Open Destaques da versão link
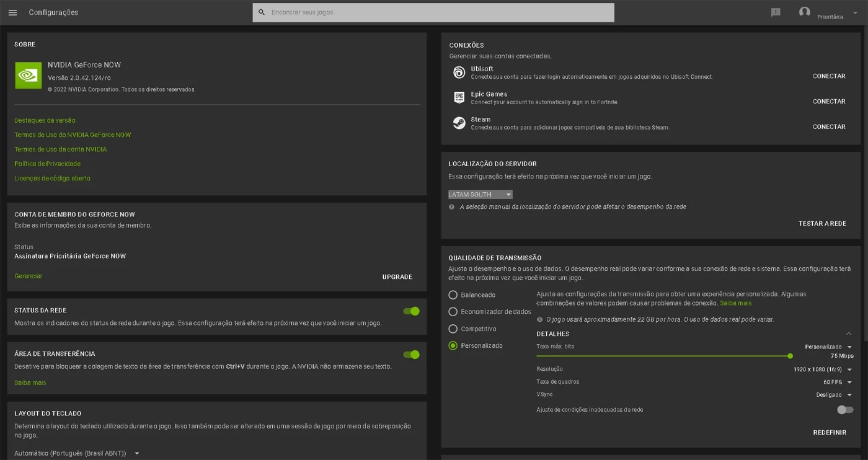This screenshot has height=460, width=868. coord(45,120)
